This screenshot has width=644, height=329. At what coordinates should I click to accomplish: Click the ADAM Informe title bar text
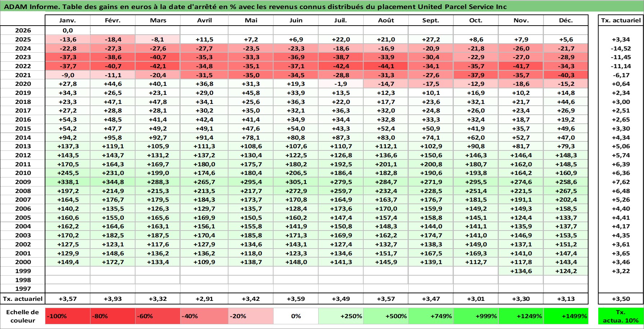point(255,6)
